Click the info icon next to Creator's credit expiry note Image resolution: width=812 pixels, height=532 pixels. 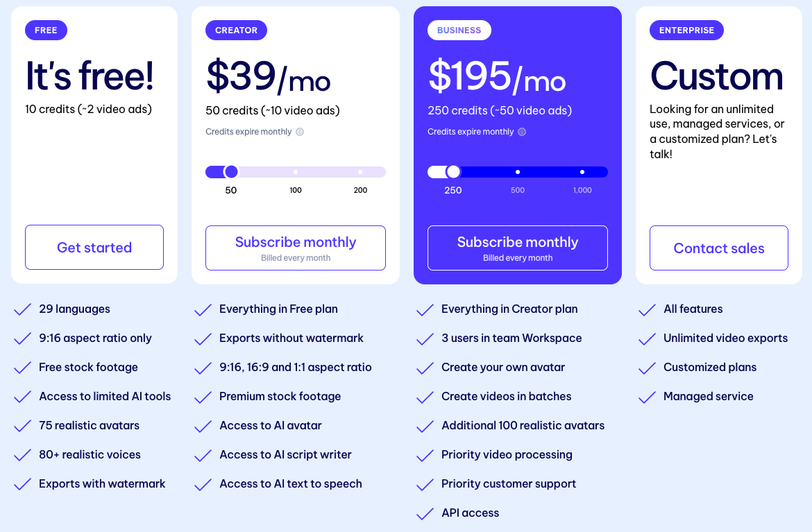299,131
